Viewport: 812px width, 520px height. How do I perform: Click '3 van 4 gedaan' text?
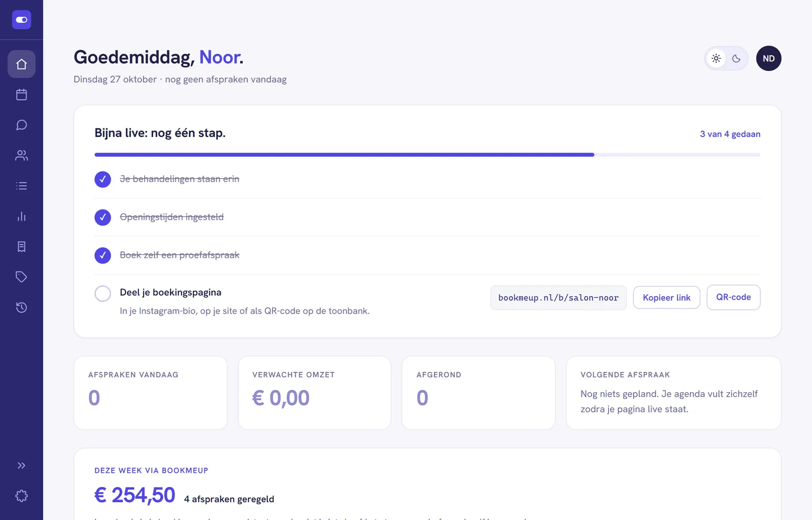730,134
